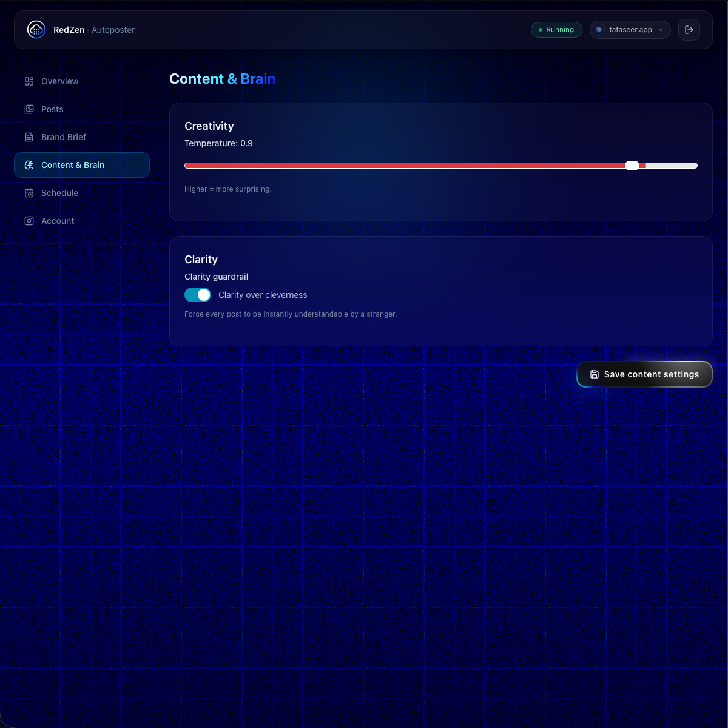Click the Schedule calendar icon
728x728 pixels.
29,193
